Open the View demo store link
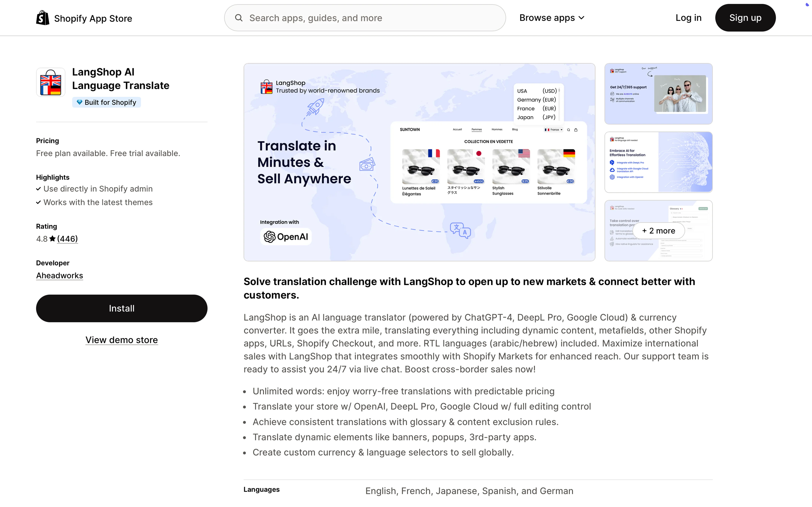This screenshot has height=507, width=812. click(x=121, y=340)
